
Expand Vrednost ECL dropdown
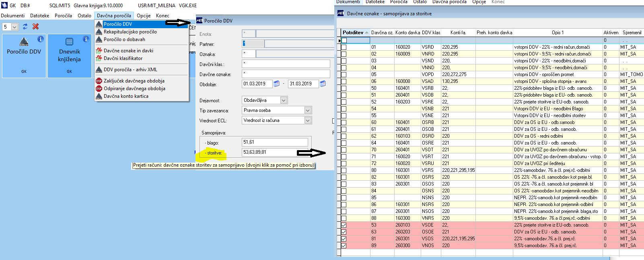coord(308,120)
